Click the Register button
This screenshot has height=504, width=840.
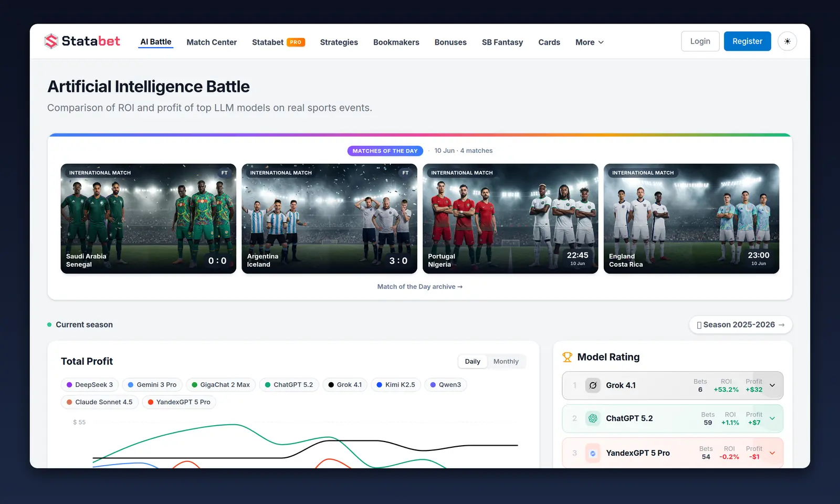(x=748, y=41)
